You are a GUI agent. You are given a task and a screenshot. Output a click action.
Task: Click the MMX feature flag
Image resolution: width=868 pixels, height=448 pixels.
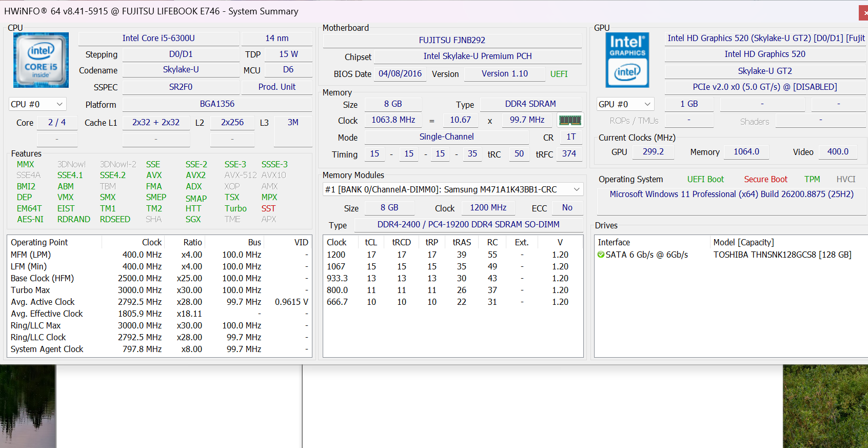tap(26, 164)
